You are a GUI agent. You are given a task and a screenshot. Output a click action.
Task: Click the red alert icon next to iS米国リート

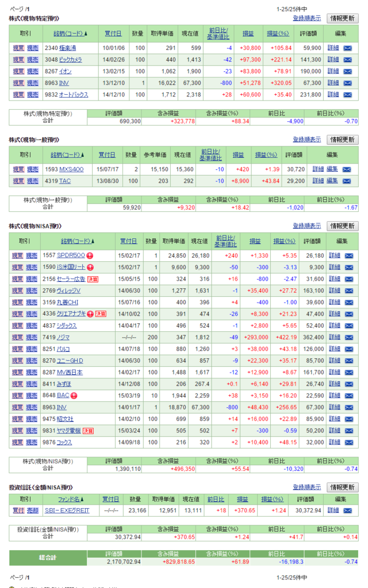coord(90,268)
